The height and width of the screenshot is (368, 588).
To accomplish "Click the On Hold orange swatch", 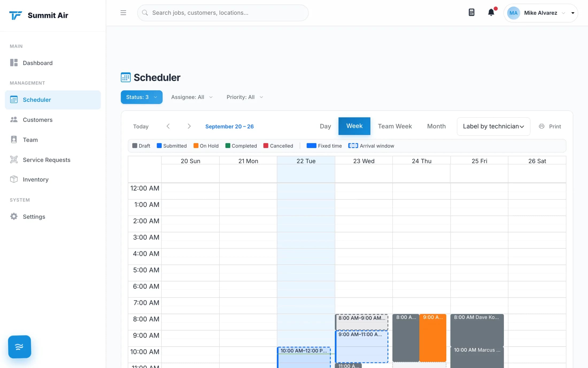I will pyautogui.click(x=196, y=146).
